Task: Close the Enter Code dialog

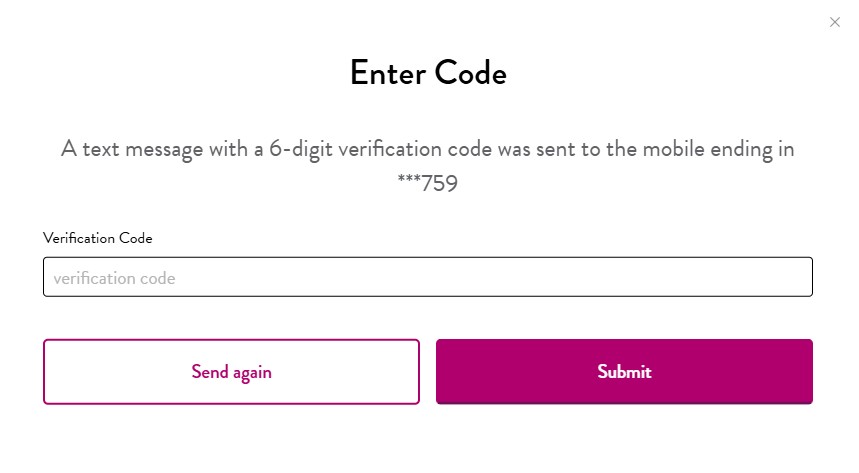Action: point(835,22)
